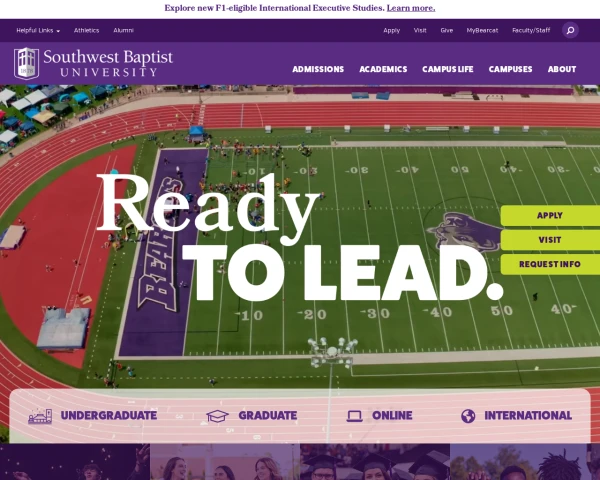Screen dimensions: 600x480
Task: Select the Online program link
Action: click(x=392, y=416)
